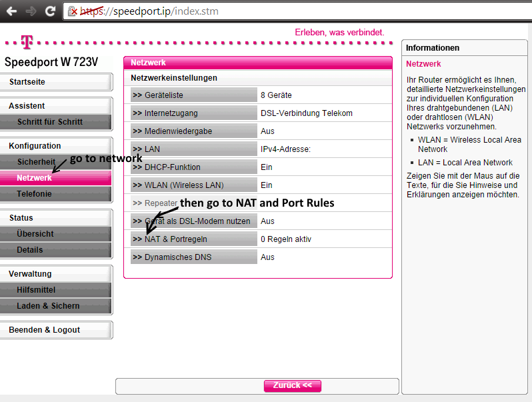Click '0 Regeln aktiv' value text
Image resolution: width=532 pixels, height=402 pixels.
pos(286,239)
